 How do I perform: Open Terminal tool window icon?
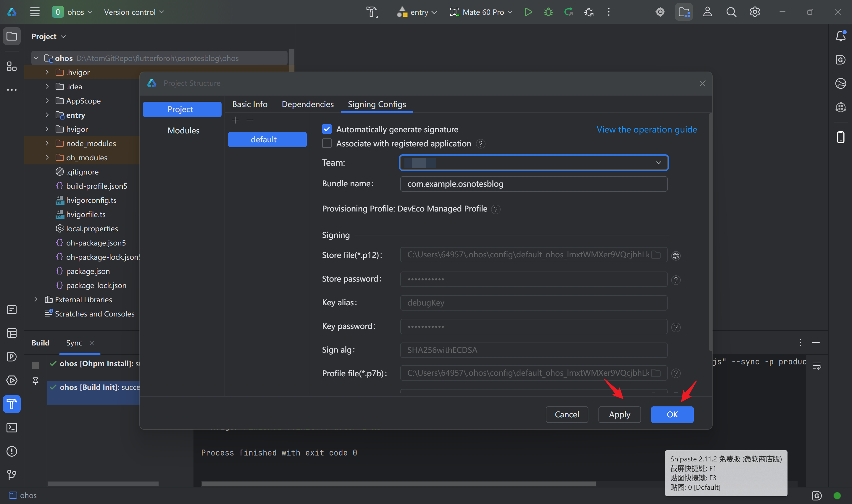pyautogui.click(x=12, y=428)
